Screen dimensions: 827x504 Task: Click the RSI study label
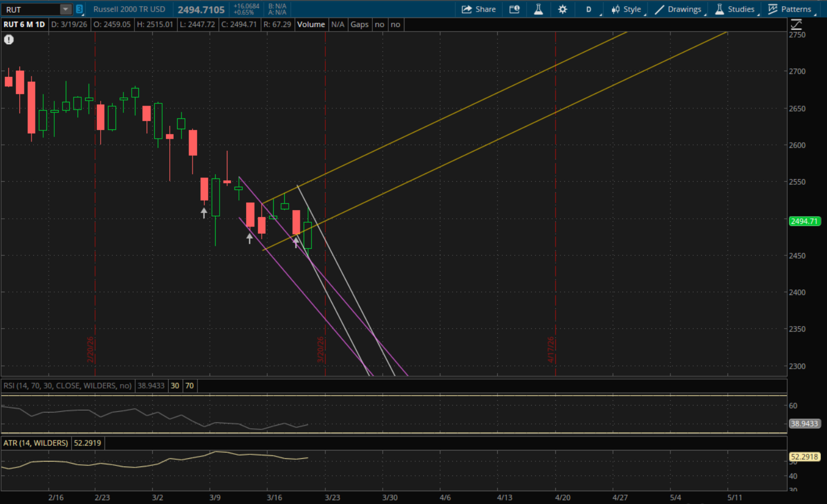tap(67, 386)
